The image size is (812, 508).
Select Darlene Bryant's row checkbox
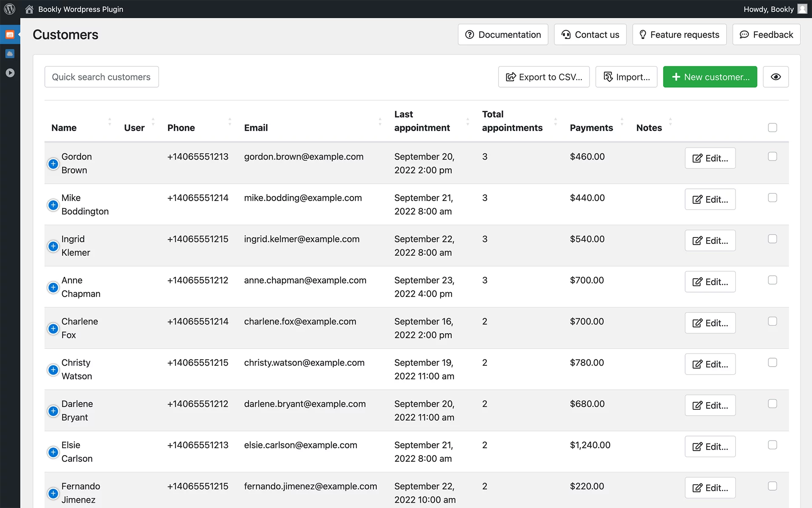(772, 403)
